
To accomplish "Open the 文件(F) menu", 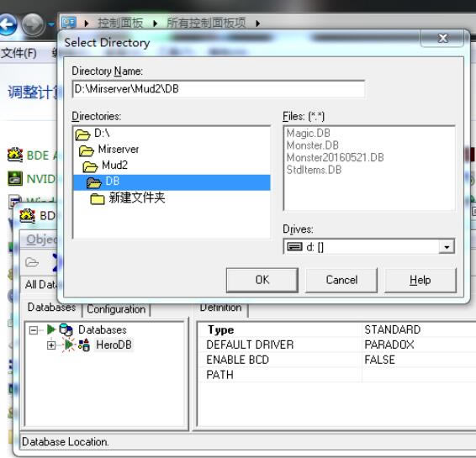I will point(19,53).
